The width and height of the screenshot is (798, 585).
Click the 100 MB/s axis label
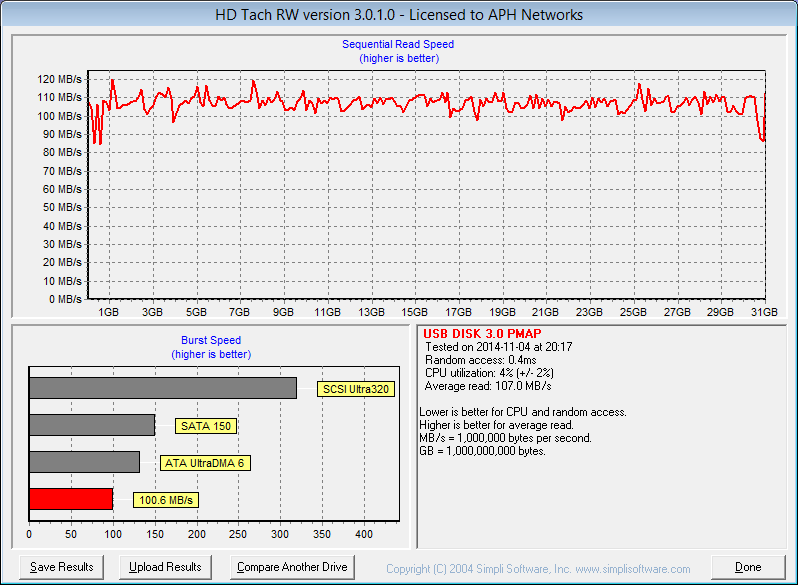(x=60, y=116)
